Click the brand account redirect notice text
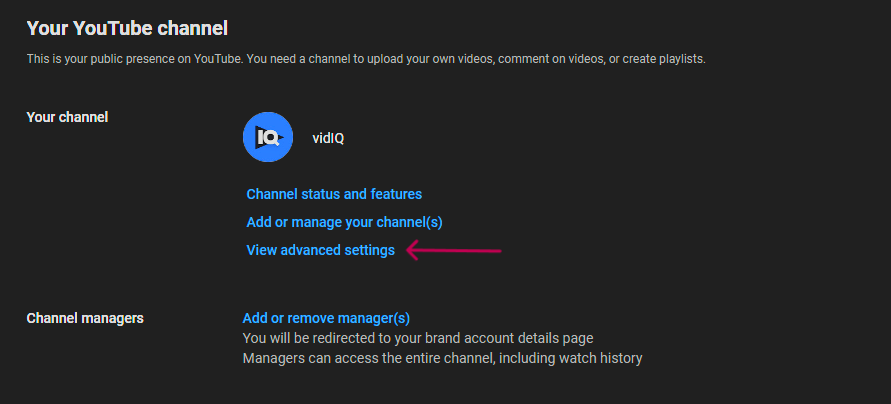Screen dimensions: 891x404 tap(418, 338)
